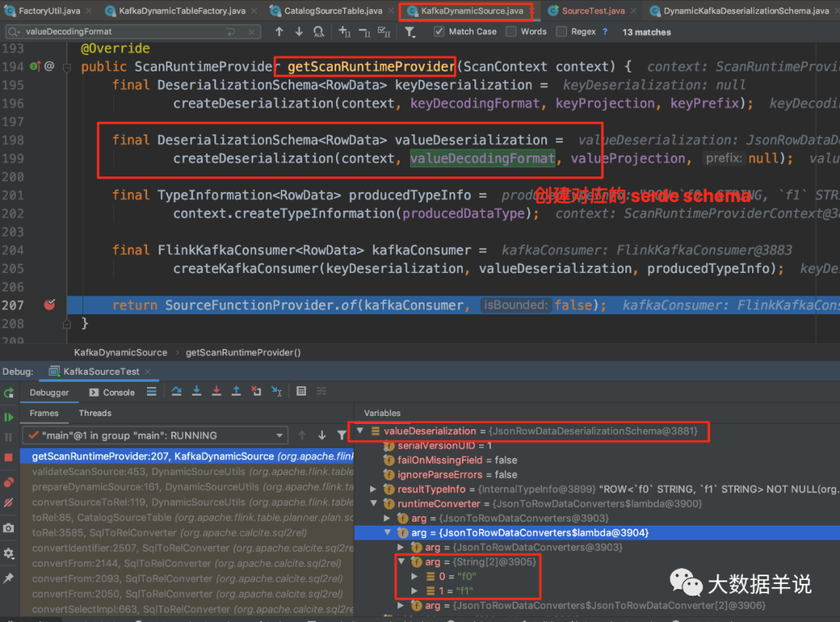Collapse the selected arg lambda@3904 node

coord(388,533)
